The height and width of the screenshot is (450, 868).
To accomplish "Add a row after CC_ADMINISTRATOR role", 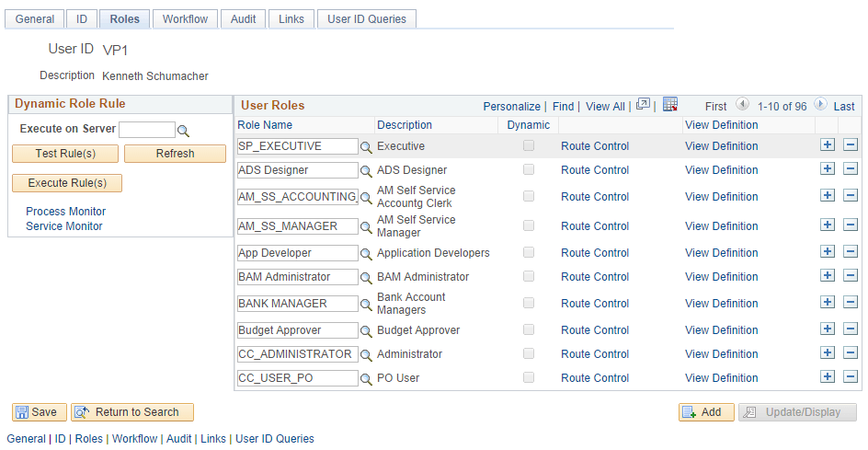I will click(827, 352).
